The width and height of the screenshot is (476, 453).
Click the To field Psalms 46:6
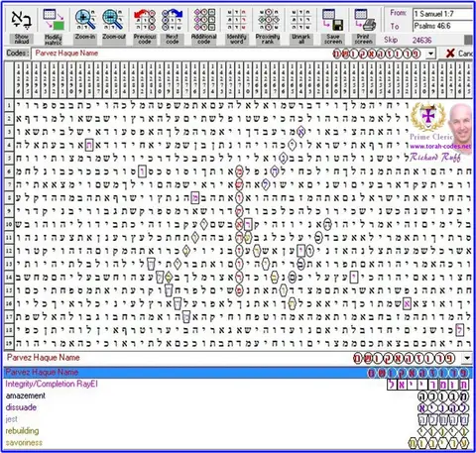click(x=443, y=26)
